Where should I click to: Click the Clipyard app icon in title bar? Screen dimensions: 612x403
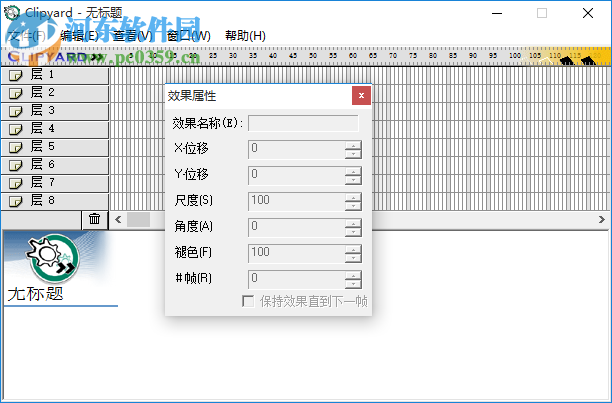click(x=12, y=12)
